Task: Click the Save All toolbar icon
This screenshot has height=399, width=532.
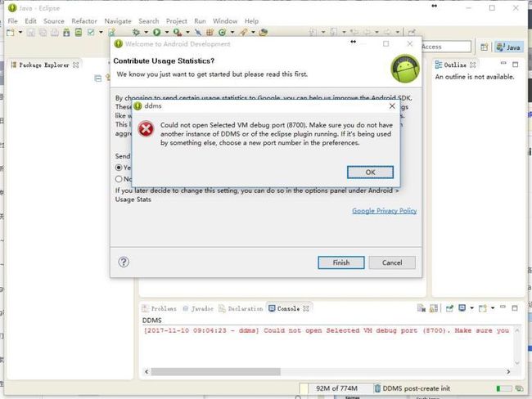Action: [x=43, y=32]
